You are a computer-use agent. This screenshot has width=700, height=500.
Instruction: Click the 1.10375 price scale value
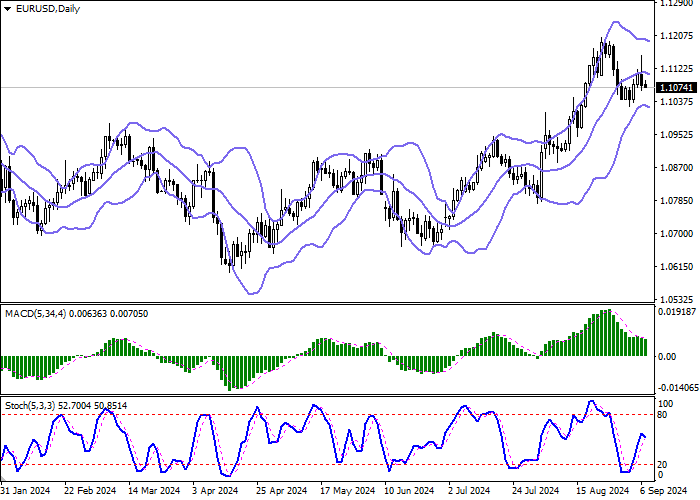tap(676, 102)
